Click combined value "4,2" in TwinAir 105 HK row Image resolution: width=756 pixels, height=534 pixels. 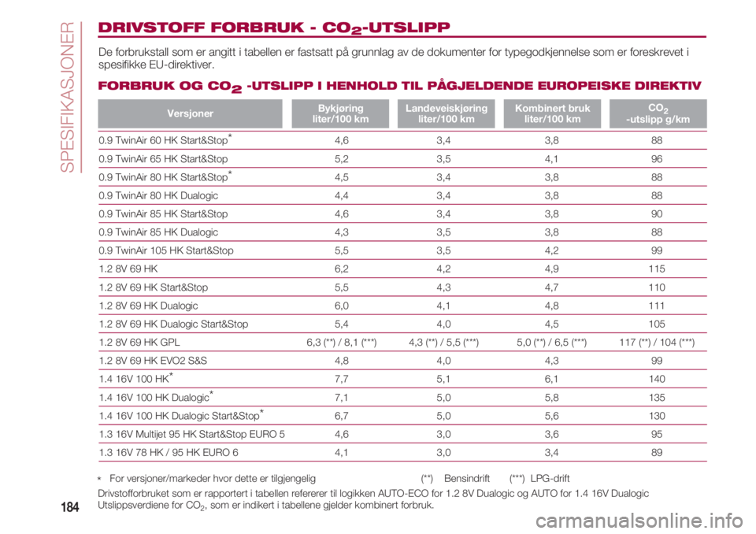point(551,250)
